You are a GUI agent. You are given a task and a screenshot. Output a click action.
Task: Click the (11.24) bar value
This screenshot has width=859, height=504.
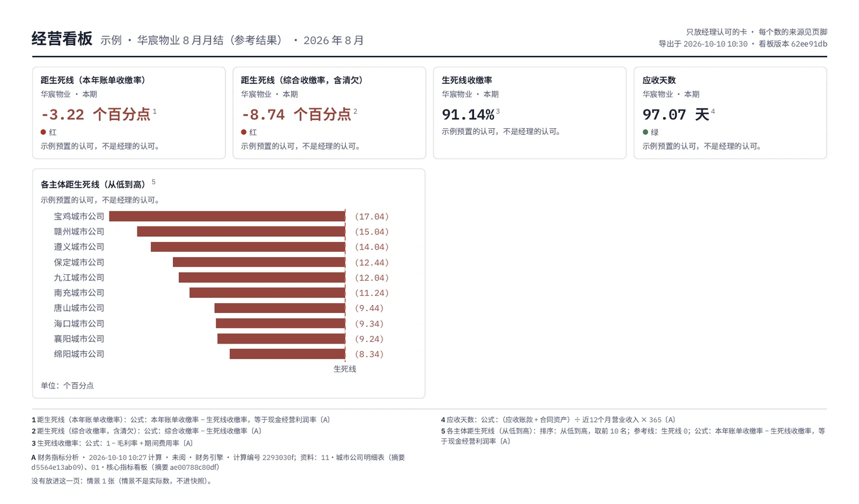tap(372, 293)
